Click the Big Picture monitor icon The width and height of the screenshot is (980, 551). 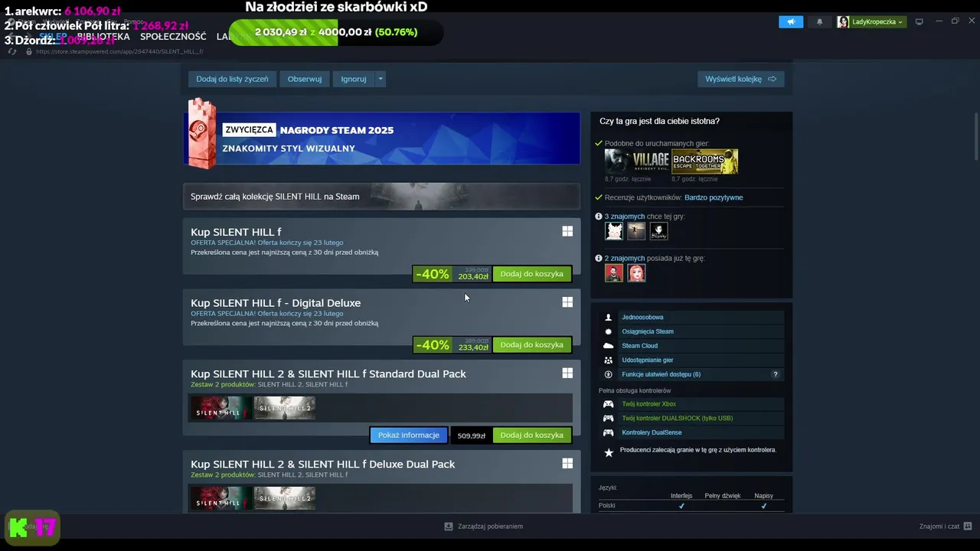920,21
